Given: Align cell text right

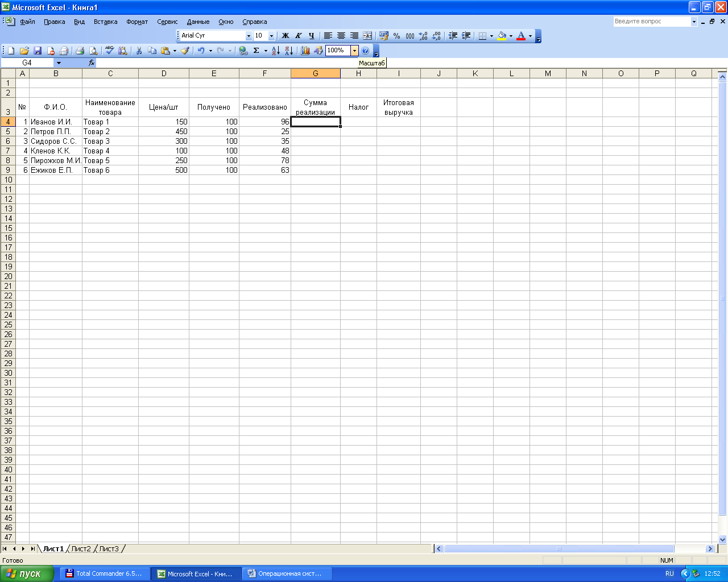Looking at the screenshot, I should (x=354, y=36).
